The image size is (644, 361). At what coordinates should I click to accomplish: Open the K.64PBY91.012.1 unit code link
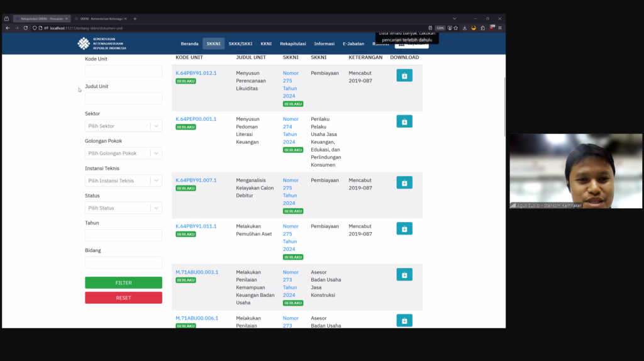coord(196,73)
